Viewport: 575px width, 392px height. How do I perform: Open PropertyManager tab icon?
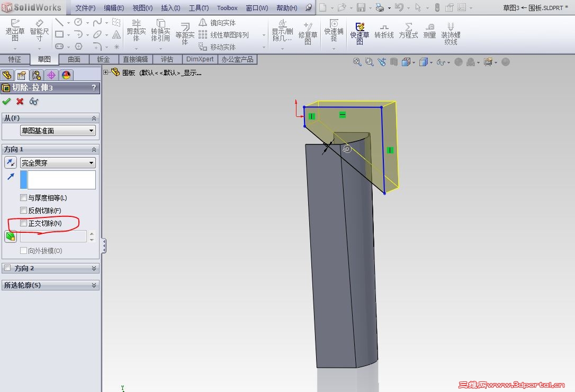pos(22,75)
